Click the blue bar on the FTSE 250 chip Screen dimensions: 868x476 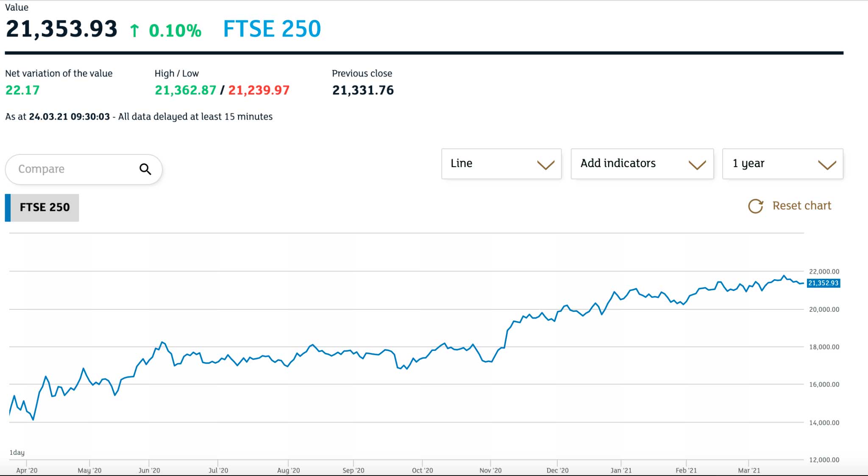7,207
